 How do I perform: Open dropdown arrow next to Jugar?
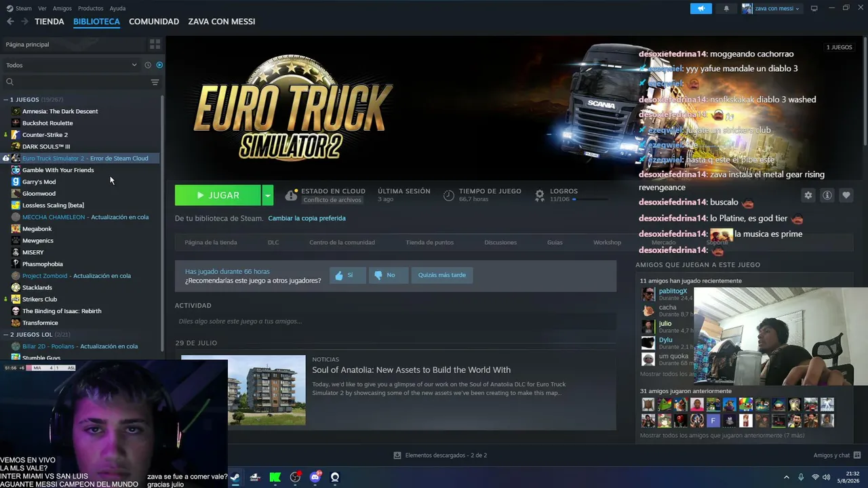pyautogui.click(x=268, y=195)
